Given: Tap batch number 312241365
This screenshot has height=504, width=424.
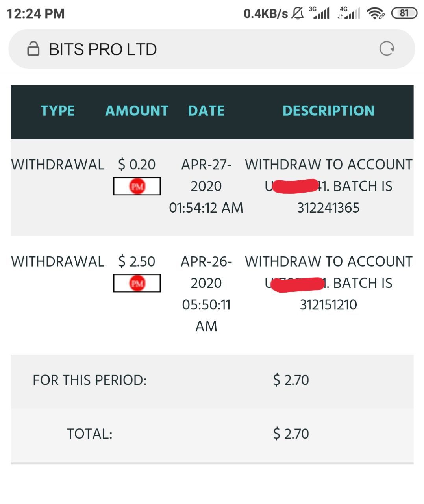Looking at the screenshot, I should point(328,208).
